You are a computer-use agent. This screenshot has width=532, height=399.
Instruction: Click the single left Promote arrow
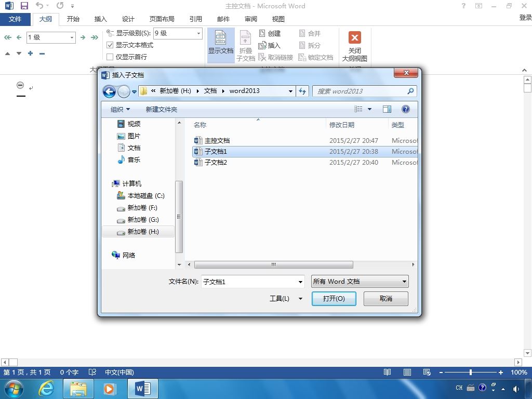(x=19, y=37)
